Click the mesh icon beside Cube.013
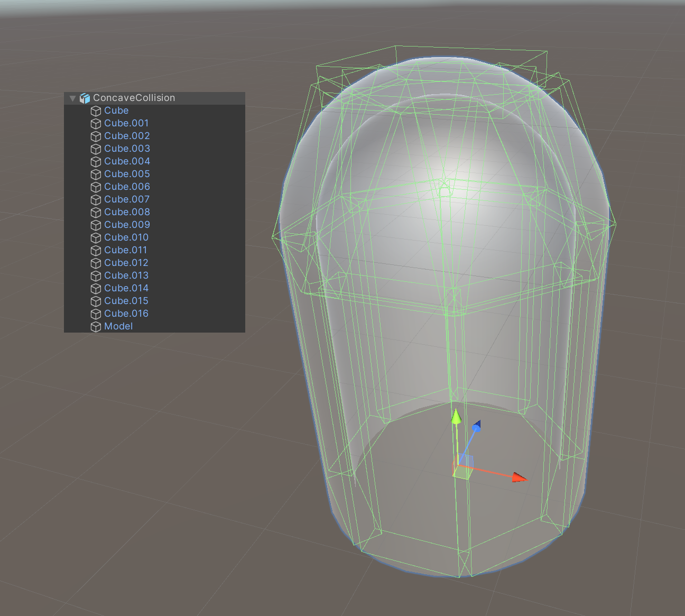This screenshot has height=616, width=685. (x=96, y=276)
